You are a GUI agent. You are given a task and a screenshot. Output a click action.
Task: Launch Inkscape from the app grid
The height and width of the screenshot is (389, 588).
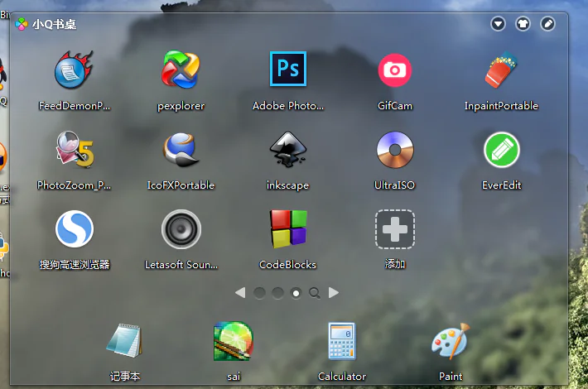click(x=288, y=150)
